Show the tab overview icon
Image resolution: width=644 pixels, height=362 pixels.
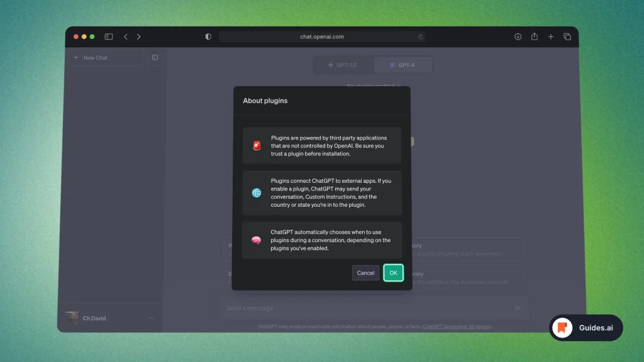(567, 36)
